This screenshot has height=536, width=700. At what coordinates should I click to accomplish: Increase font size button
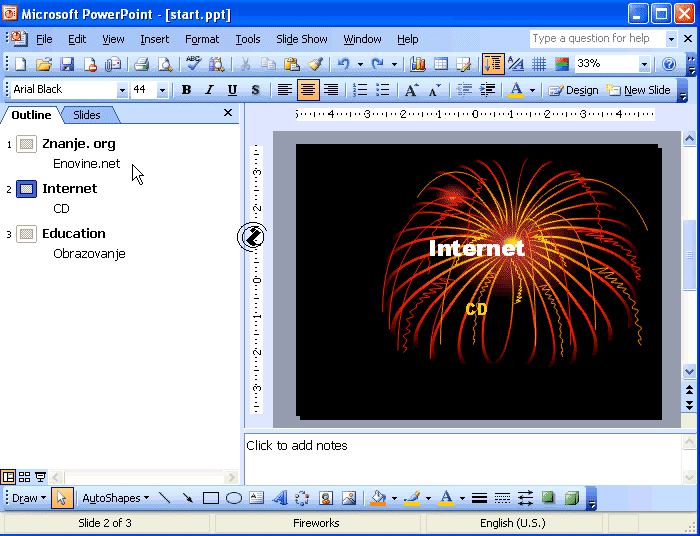(411, 90)
